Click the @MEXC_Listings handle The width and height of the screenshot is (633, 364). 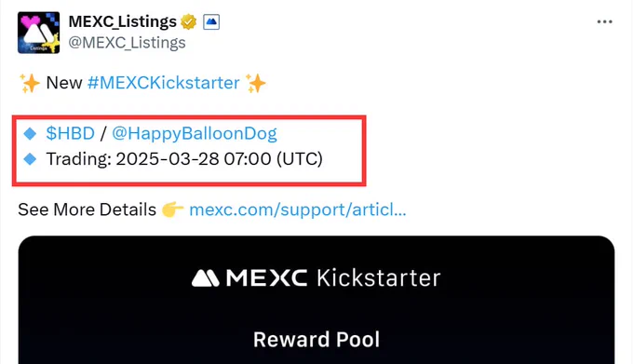(128, 43)
